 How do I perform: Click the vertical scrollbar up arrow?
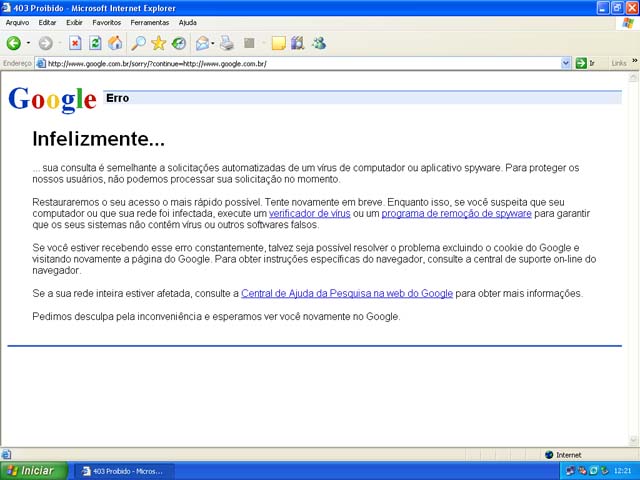[633, 77]
